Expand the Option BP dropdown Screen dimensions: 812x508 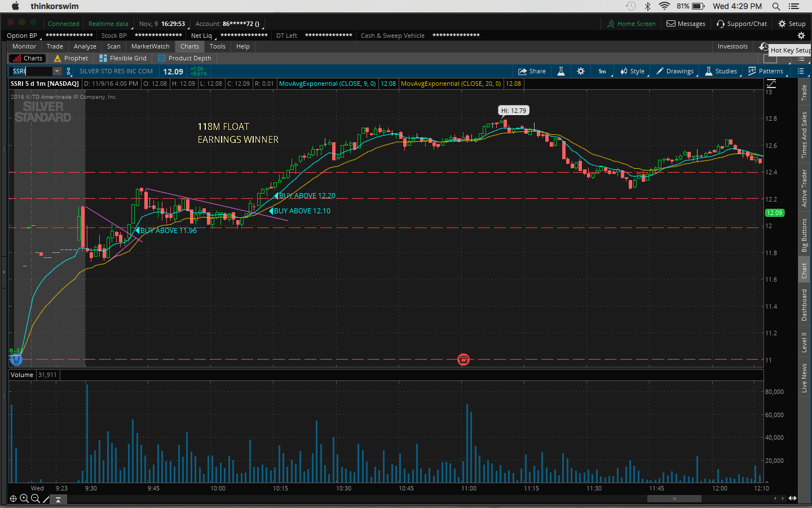24,36
